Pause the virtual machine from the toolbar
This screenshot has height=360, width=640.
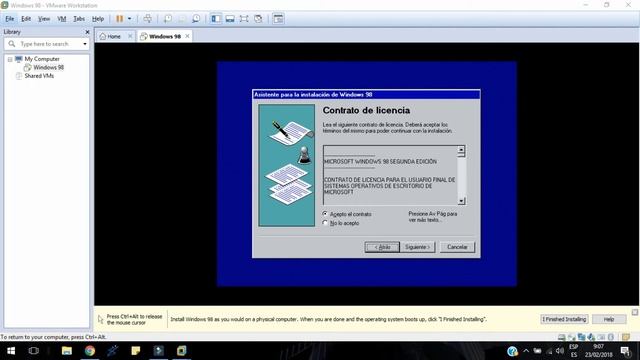pyautogui.click(x=119, y=19)
